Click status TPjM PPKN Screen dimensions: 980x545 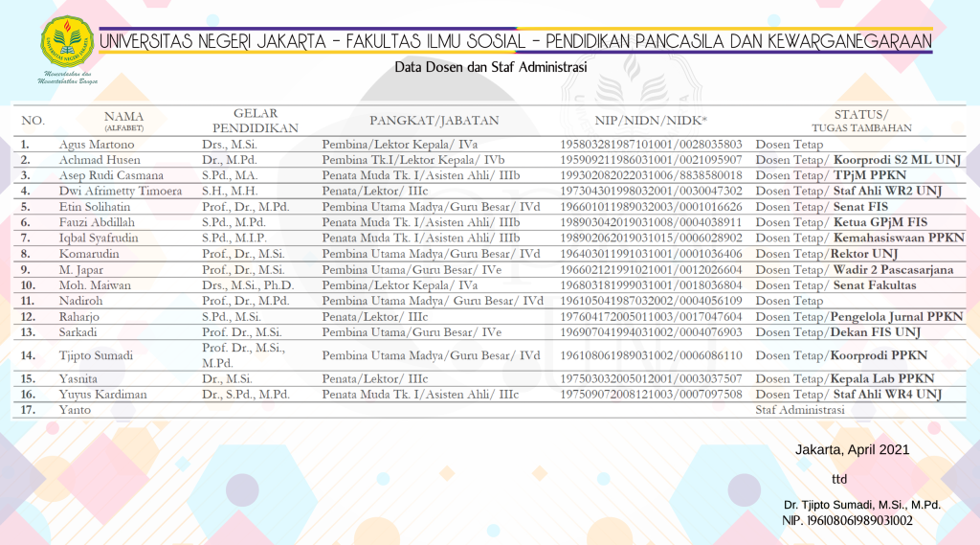pos(869,176)
